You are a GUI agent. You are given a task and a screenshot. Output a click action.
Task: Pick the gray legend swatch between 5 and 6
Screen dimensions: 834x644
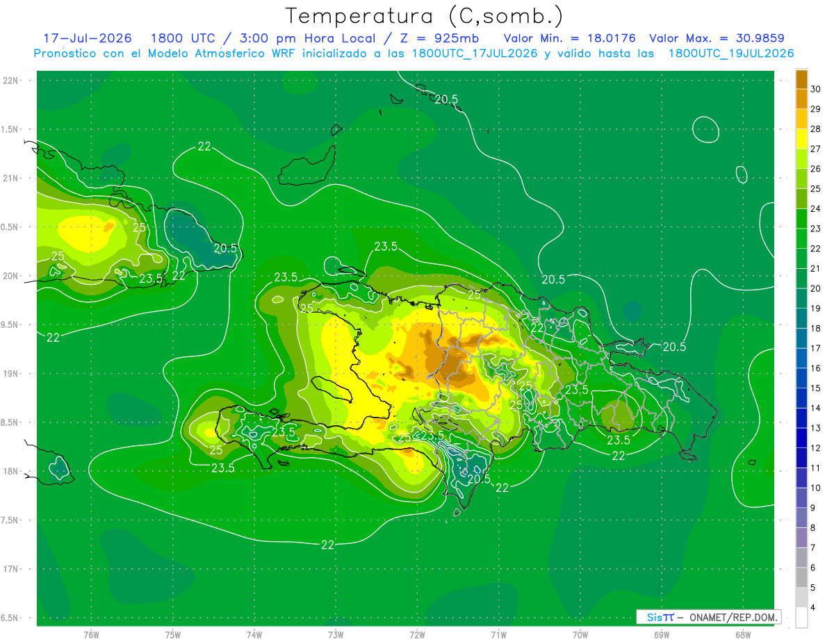point(801,578)
